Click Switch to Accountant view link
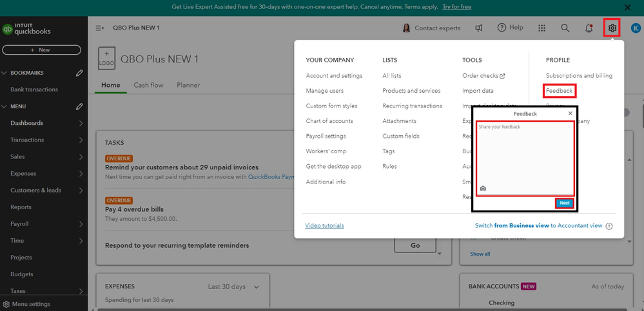Image resolution: width=644 pixels, height=311 pixels. click(x=538, y=225)
